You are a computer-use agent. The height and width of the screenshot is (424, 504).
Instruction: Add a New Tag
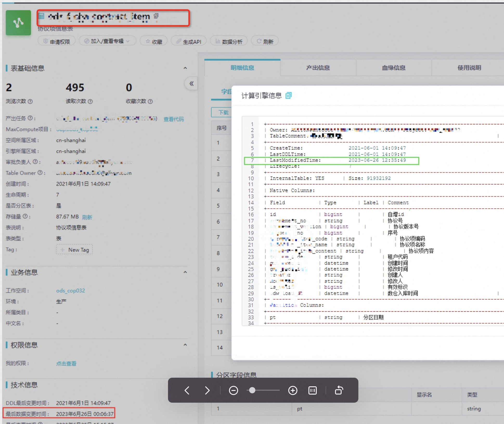coord(75,250)
